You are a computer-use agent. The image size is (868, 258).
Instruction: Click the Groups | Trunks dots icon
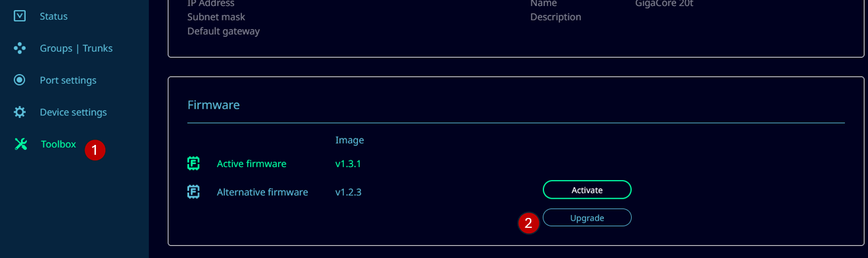[x=20, y=48]
